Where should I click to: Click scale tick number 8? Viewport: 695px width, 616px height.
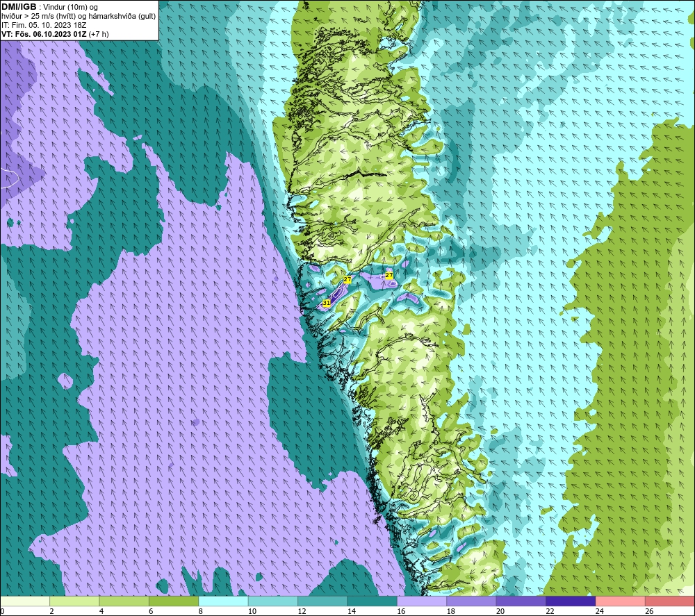coord(201,611)
